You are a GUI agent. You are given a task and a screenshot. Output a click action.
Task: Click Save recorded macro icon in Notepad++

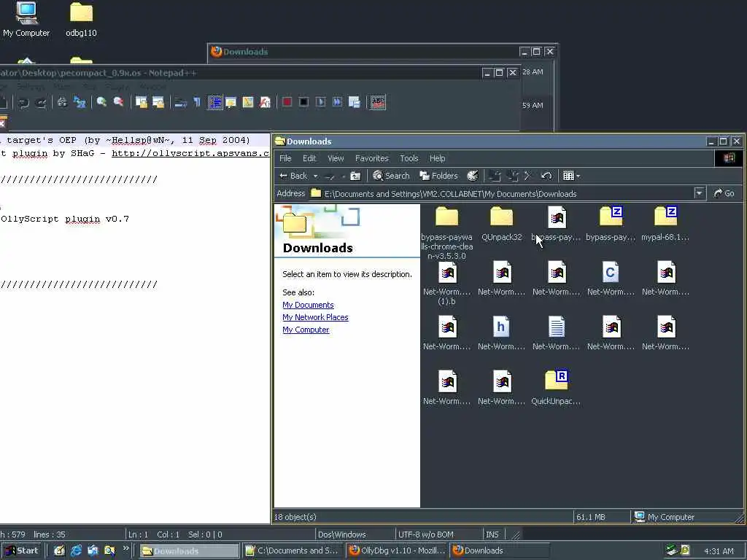[355, 102]
